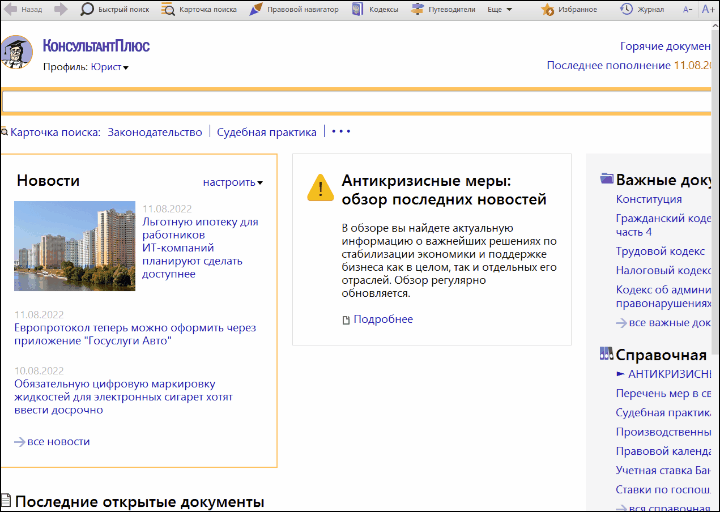This screenshot has height=512, width=720.
Task: Expand the three dots search card options
Action: coord(341,132)
